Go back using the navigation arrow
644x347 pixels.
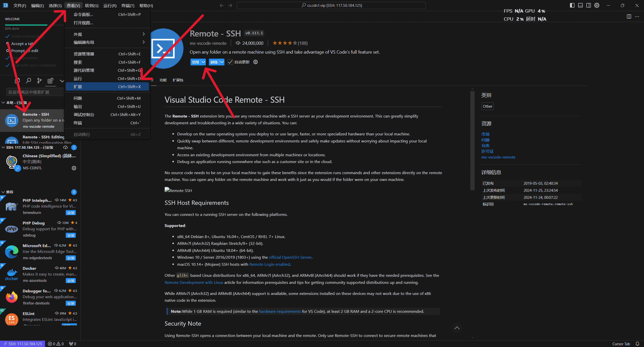[221, 5]
